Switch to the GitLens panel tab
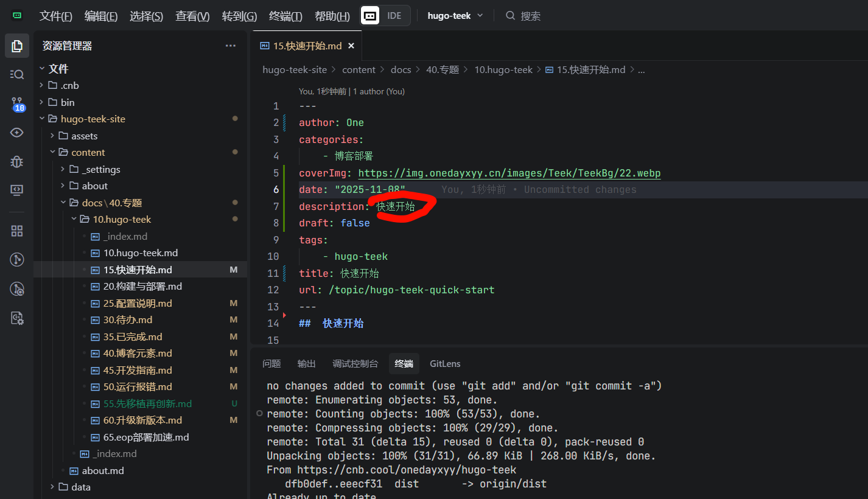The width and height of the screenshot is (868, 499). click(x=445, y=364)
